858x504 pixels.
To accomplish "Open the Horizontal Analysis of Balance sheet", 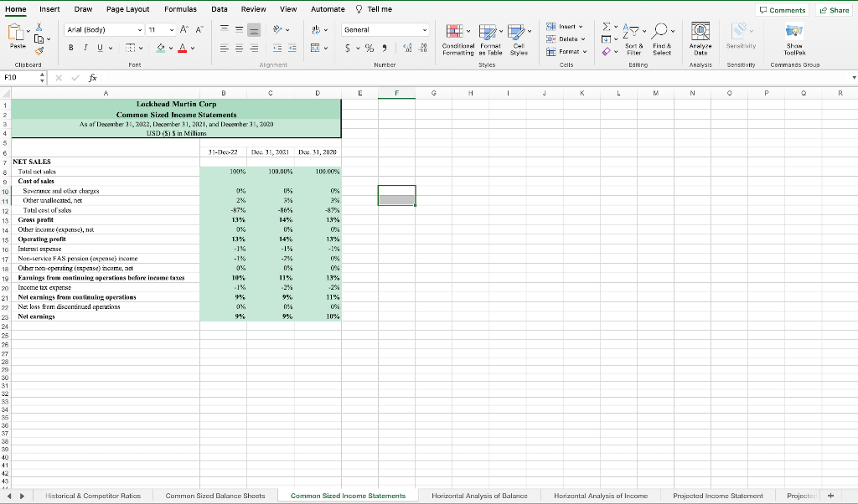I will [x=479, y=495].
